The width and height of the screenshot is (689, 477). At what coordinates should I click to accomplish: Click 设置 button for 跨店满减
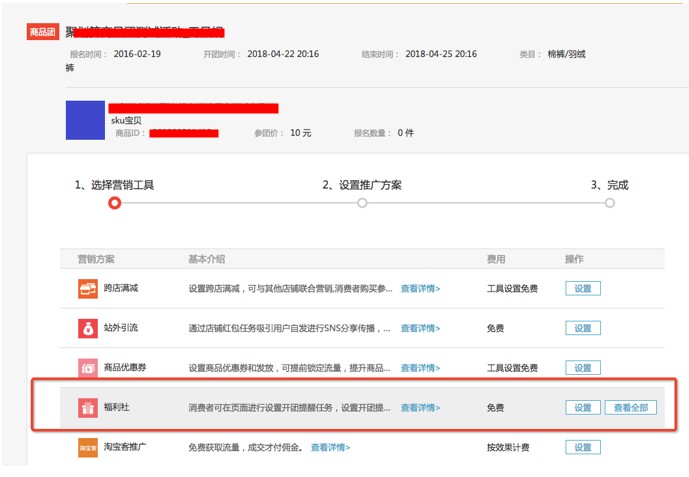[583, 288]
